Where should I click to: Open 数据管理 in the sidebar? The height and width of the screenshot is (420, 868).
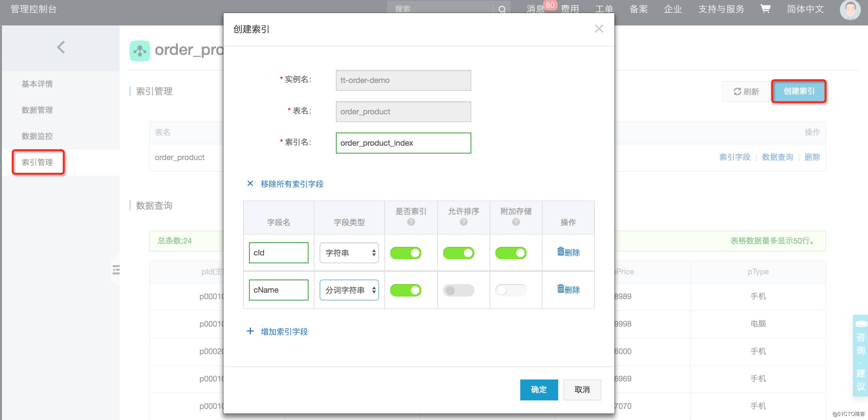[x=37, y=110]
